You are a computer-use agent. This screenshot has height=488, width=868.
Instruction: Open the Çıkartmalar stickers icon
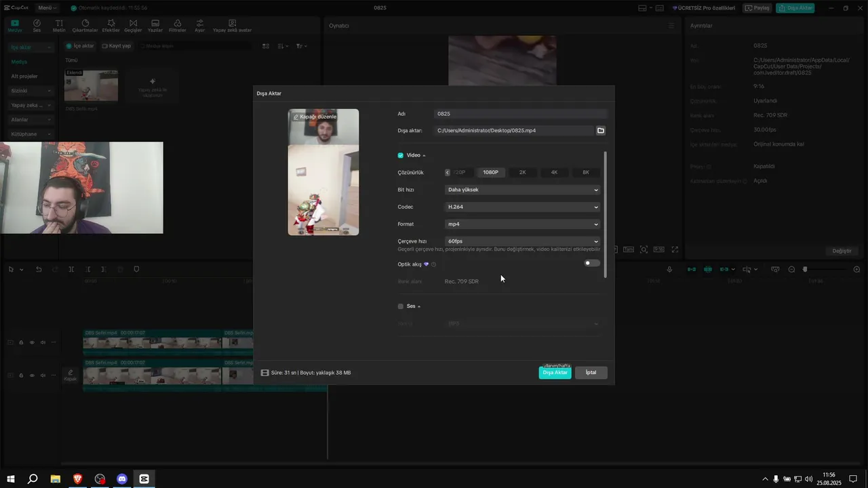pos(85,26)
